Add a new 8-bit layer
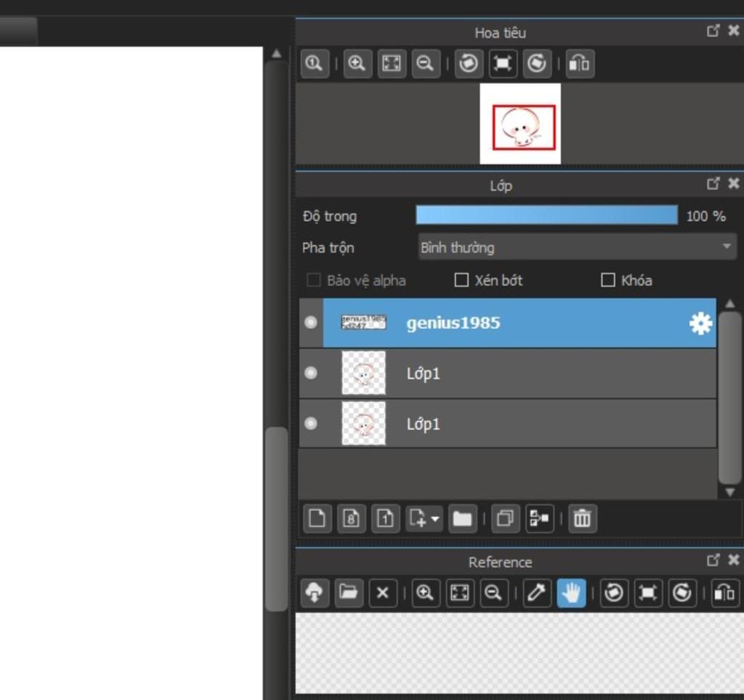Image resolution: width=744 pixels, height=700 pixels. (351, 518)
